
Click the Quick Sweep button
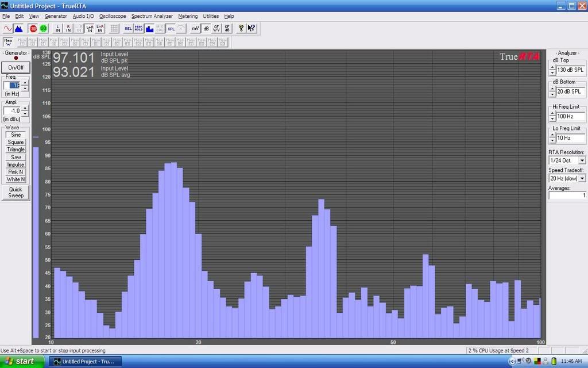click(16, 192)
